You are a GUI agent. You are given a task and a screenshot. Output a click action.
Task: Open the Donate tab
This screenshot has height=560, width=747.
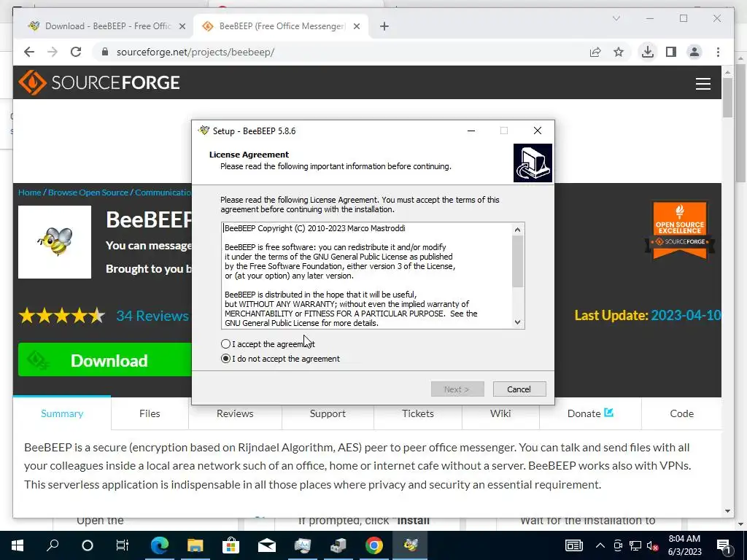590,413
